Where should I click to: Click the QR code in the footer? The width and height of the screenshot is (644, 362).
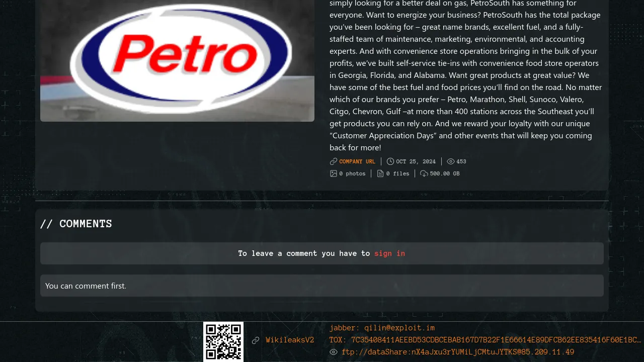223,341
